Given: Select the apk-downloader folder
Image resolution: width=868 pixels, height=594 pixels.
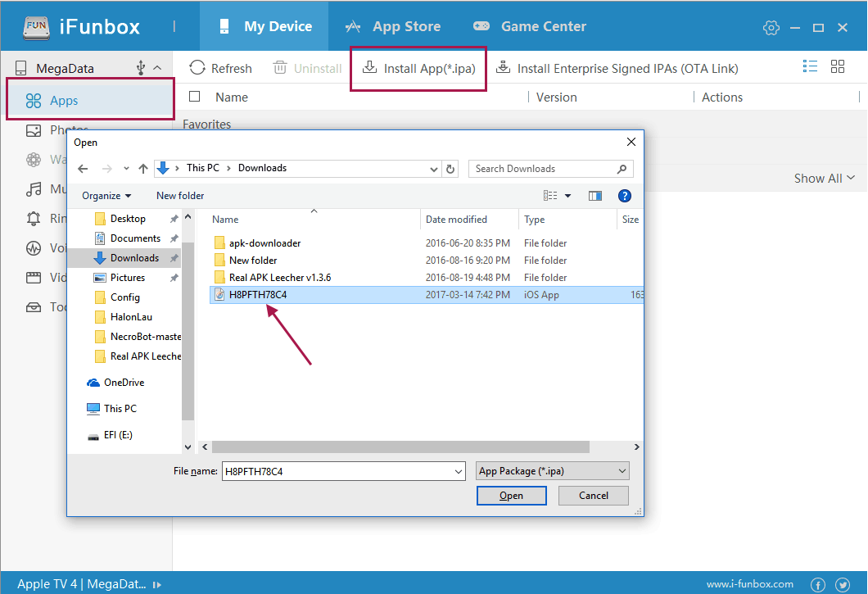Looking at the screenshot, I should click(x=264, y=243).
